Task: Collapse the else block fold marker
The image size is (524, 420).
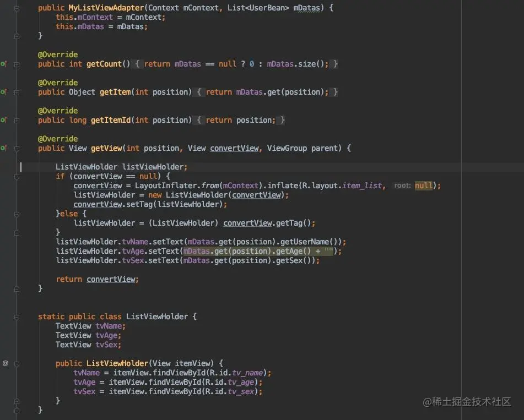Action: coord(17,214)
